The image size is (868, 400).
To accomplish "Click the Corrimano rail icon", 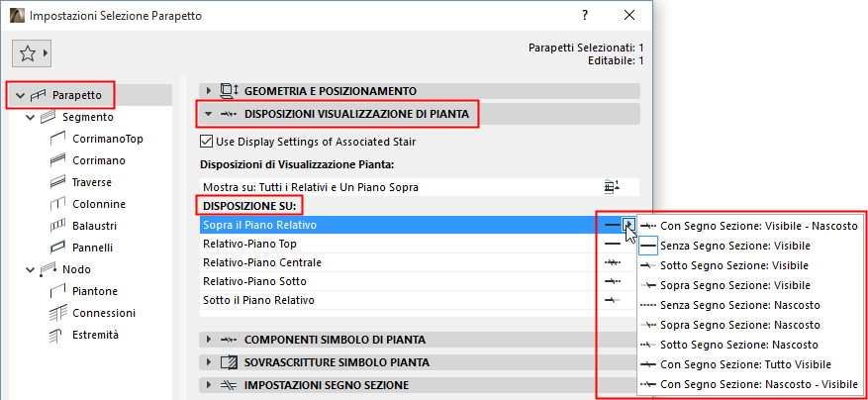I will [x=58, y=160].
